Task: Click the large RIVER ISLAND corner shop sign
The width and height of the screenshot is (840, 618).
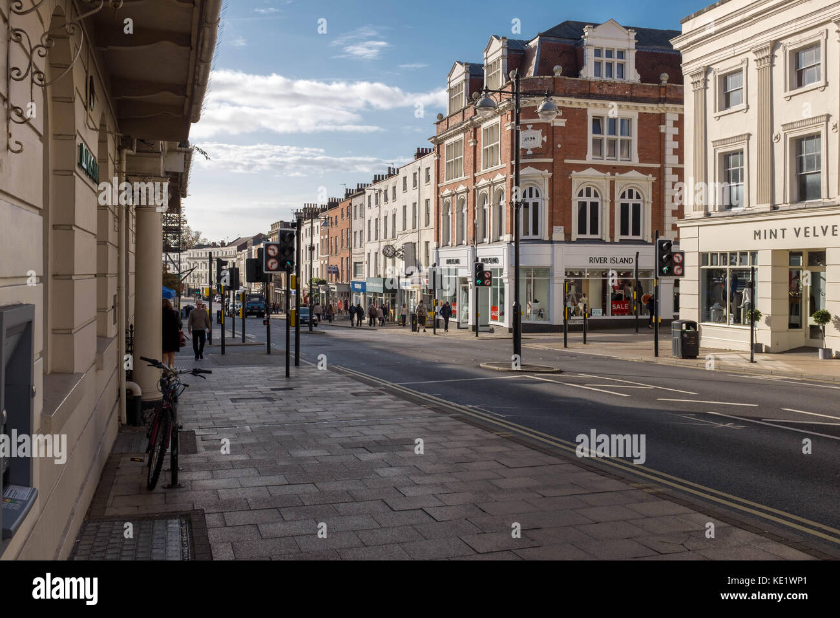Action: click(611, 260)
